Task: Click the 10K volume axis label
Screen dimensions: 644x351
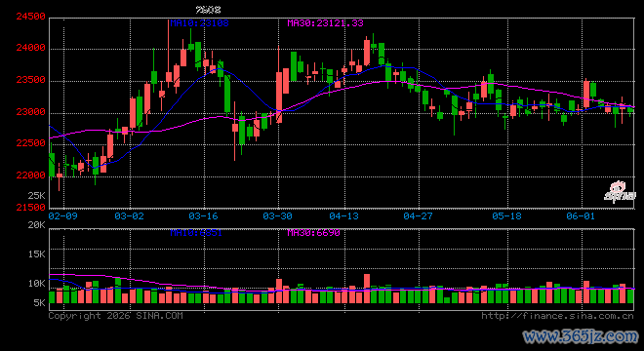Action: click(x=36, y=284)
